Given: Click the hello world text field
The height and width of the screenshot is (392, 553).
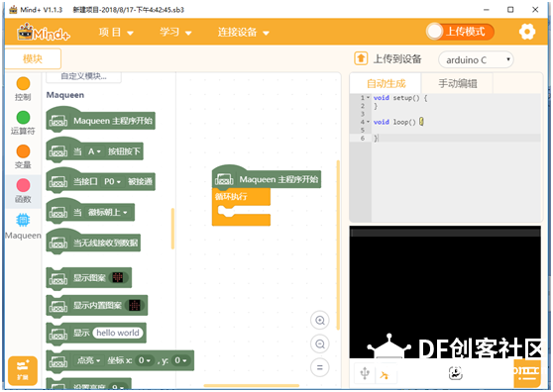Looking at the screenshot, I should 118,333.
